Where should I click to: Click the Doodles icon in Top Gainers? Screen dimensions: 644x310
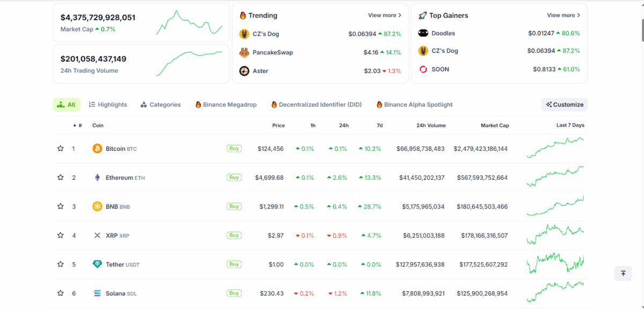pos(423,33)
